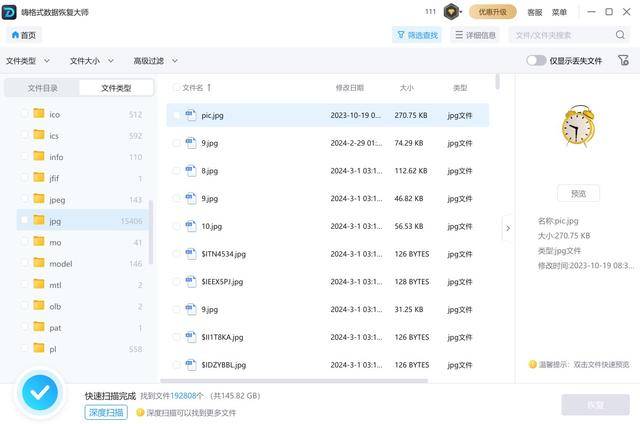This screenshot has width=640, height=424.
Task: Click the pic.jpg file icon
Action: tap(191, 115)
